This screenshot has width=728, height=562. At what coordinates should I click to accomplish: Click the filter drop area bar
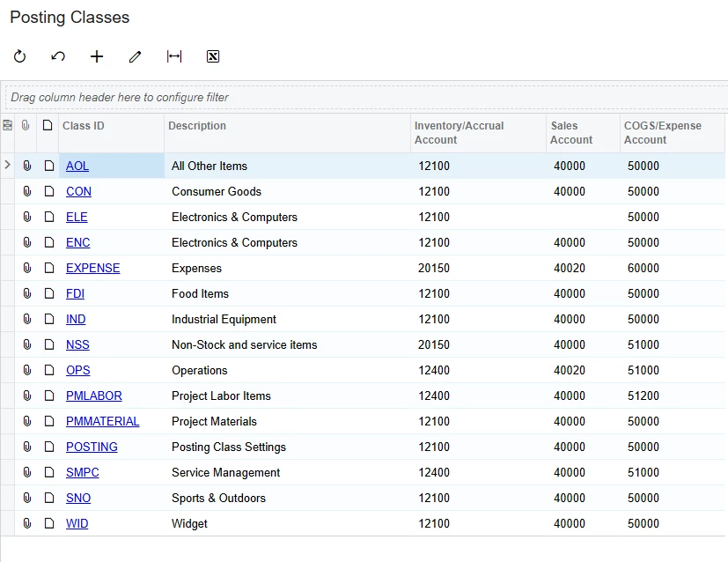click(367, 98)
